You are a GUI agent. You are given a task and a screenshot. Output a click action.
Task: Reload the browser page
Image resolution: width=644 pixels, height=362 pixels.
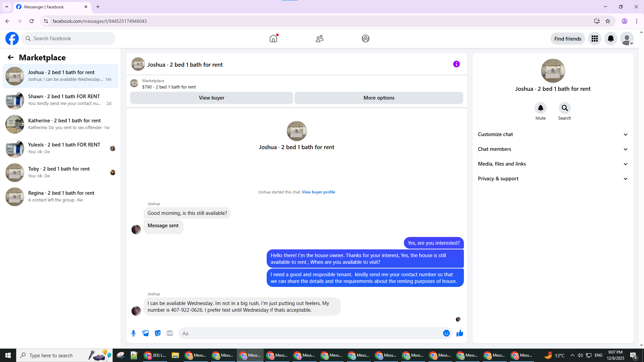point(32,21)
